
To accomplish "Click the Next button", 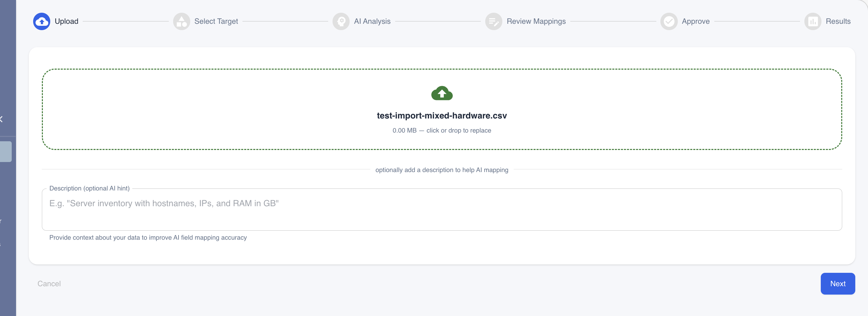I will [838, 283].
